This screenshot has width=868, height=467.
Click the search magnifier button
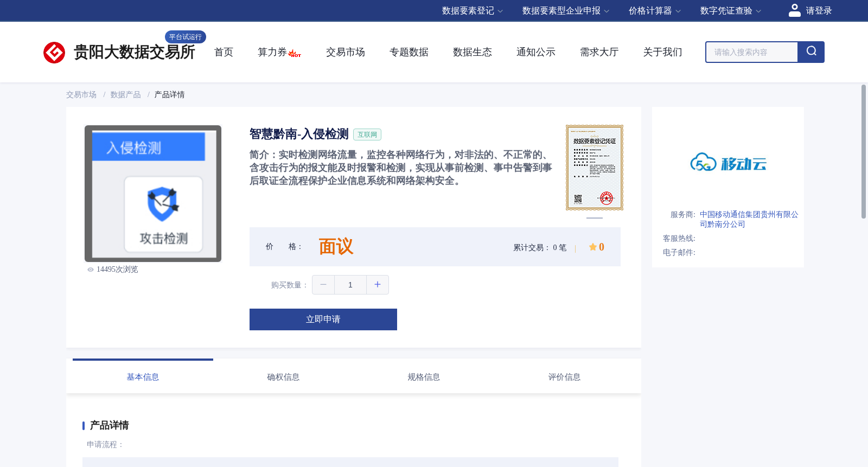(x=811, y=52)
